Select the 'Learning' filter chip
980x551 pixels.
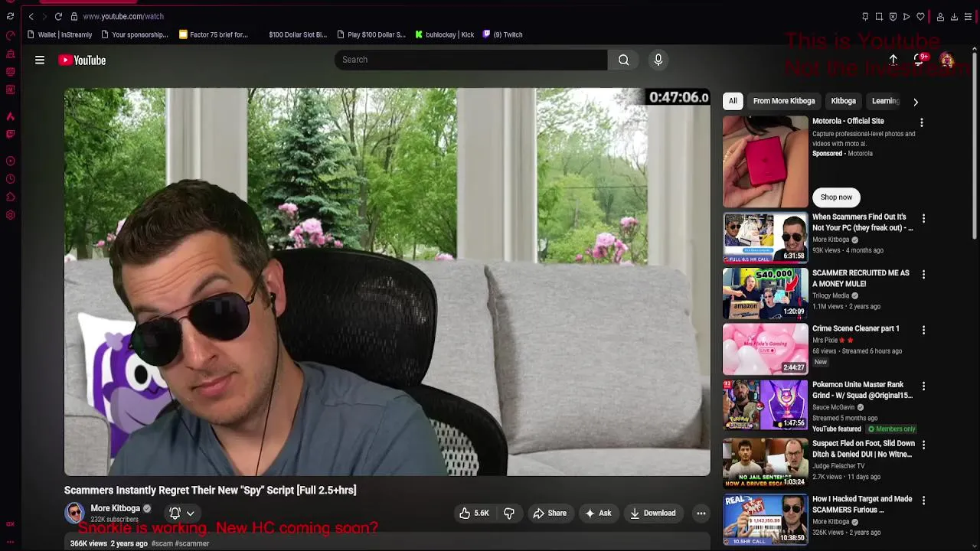coord(885,101)
